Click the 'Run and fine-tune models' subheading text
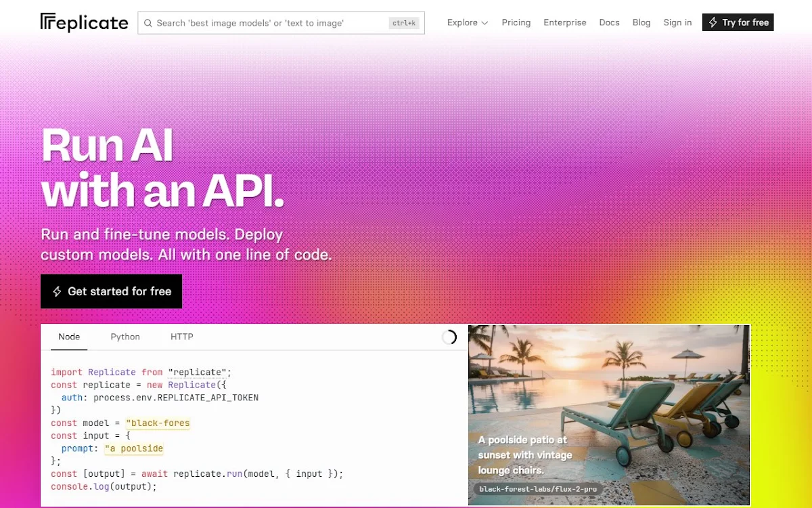The height and width of the screenshot is (508, 812). tap(186, 245)
